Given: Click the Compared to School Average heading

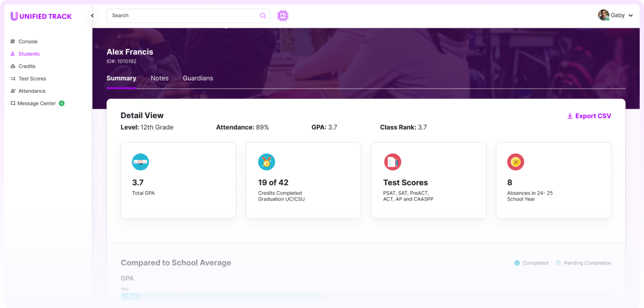Looking at the screenshot, I should click(176, 263).
